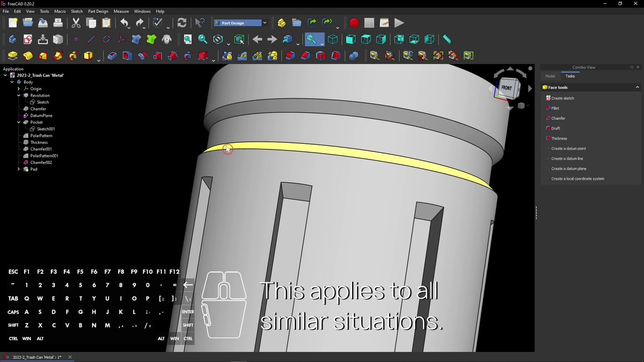
Task: Click the New document icon
Action: [x=13, y=23]
